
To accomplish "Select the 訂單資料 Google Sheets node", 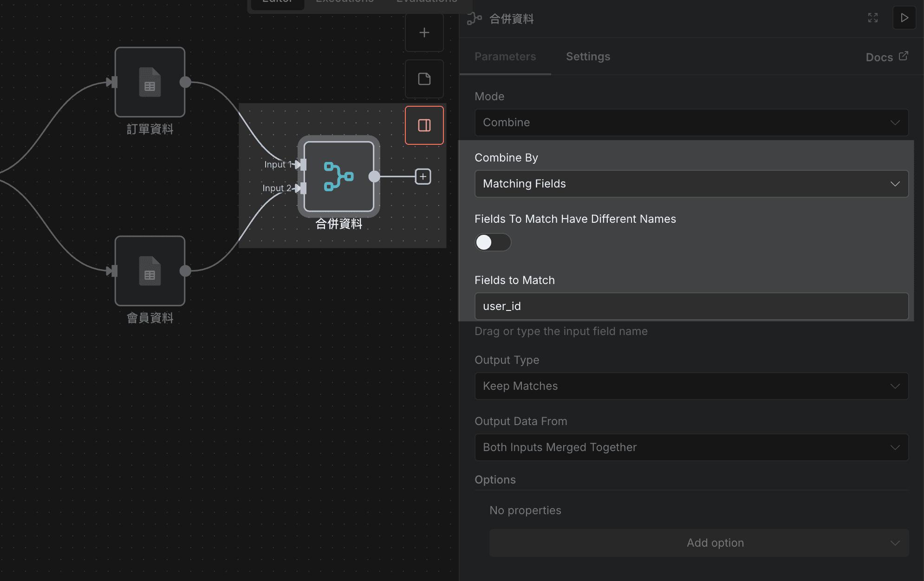I will click(x=150, y=83).
